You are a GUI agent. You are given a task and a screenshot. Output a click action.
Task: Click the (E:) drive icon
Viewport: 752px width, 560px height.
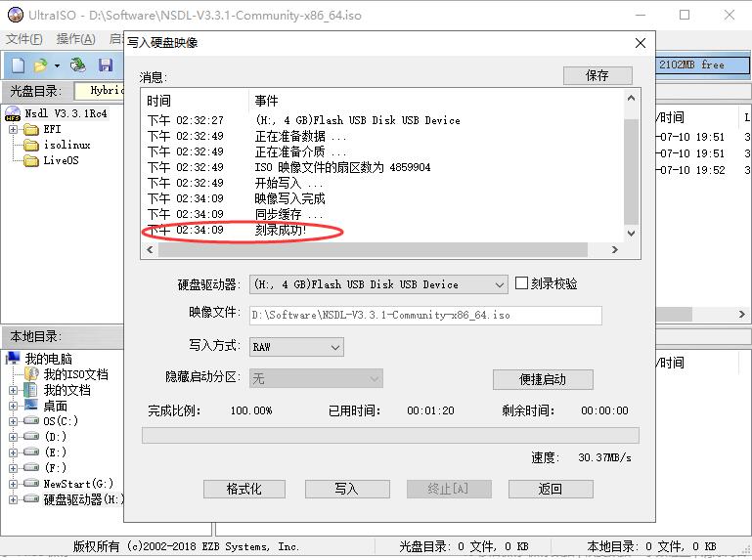pos(31,452)
